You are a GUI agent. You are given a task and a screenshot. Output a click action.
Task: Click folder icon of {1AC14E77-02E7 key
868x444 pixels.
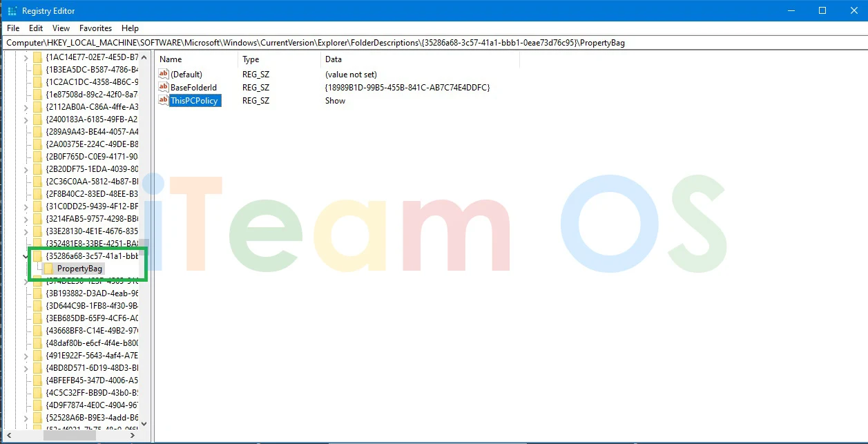click(x=38, y=57)
